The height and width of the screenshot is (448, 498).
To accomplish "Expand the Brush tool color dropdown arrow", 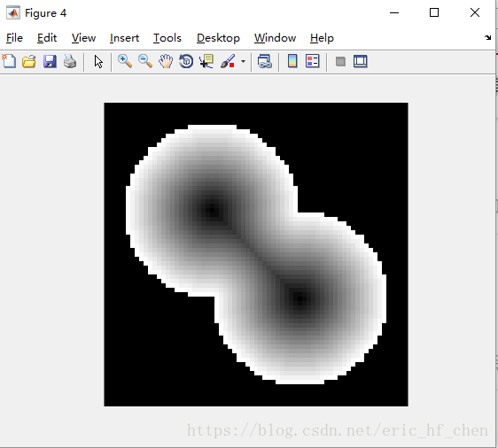I will click(x=243, y=61).
